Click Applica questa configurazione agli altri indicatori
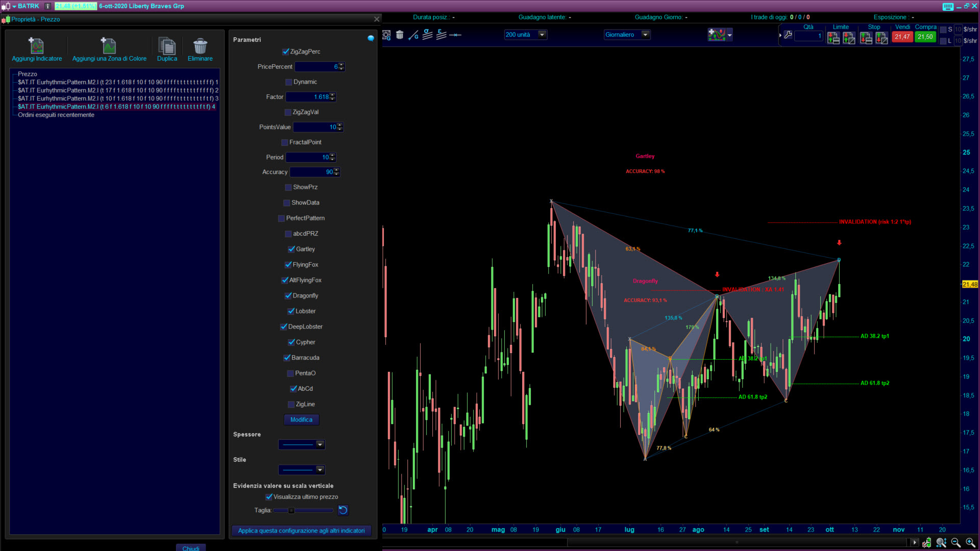The width and height of the screenshot is (980, 551). [301, 531]
